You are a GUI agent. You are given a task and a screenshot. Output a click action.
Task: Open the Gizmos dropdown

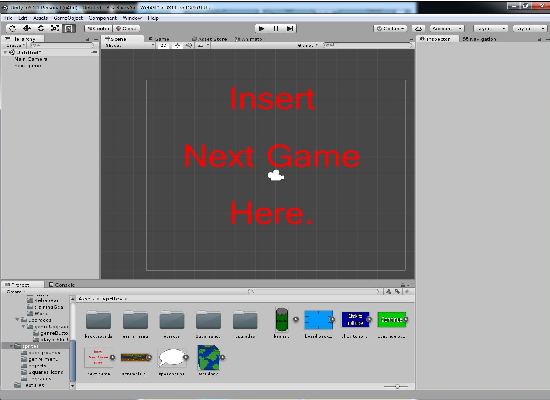(x=307, y=46)
